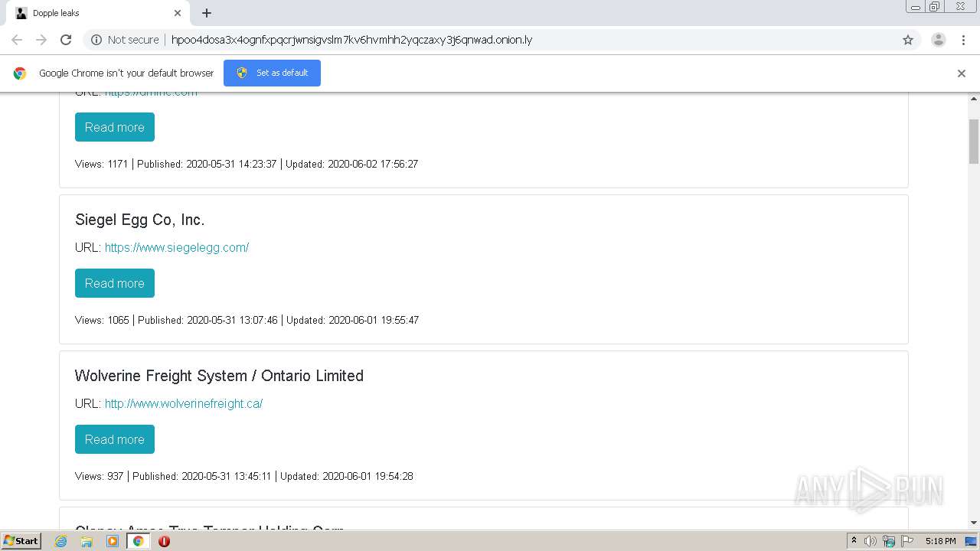980x551 pixels.
Task: Click the red Opera icon in taskbar
Action: [x=164, y=541]
